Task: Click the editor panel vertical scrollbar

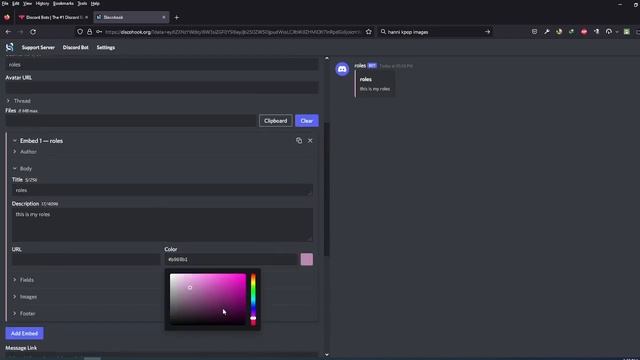Action: tap(327, 189)
